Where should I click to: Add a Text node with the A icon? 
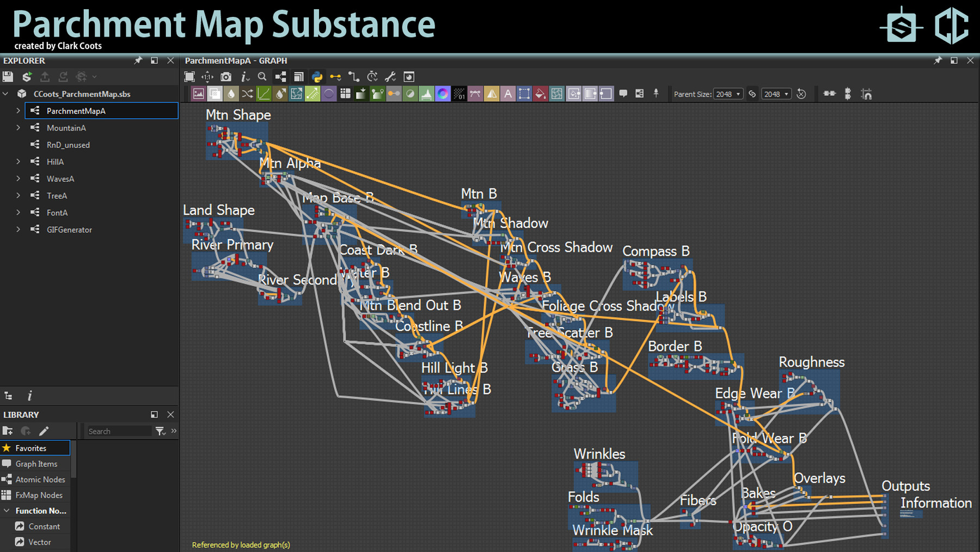click(x=508, y=94)
